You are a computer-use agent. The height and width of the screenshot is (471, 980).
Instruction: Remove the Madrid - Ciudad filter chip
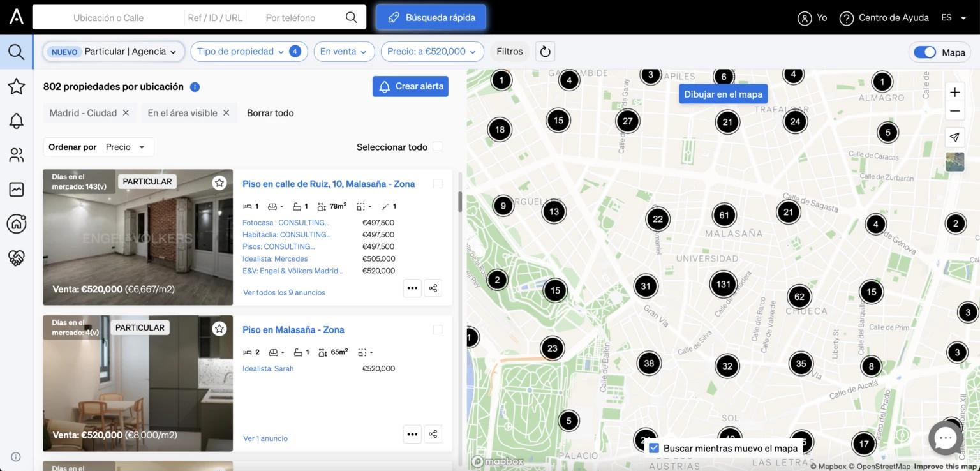(126, 113)
